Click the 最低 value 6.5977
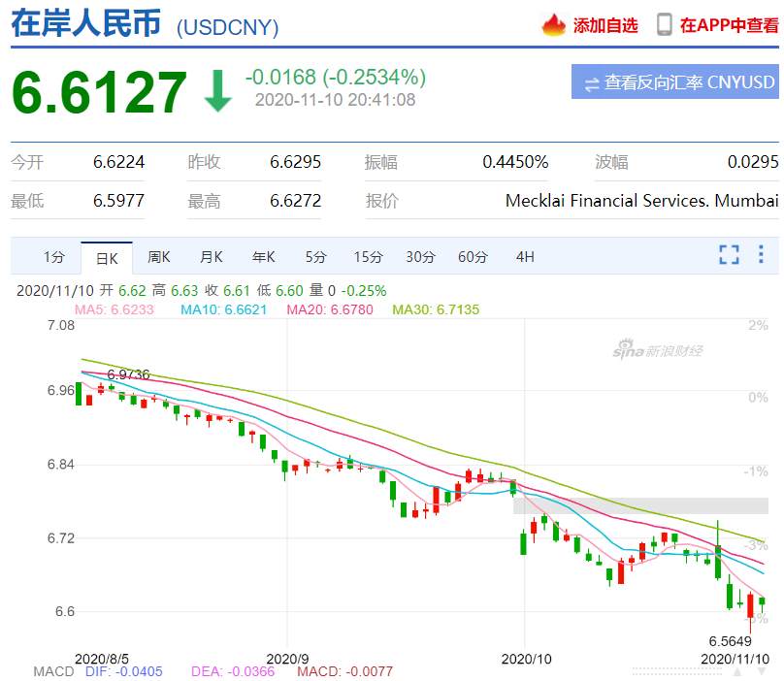 tap(118, 201)
